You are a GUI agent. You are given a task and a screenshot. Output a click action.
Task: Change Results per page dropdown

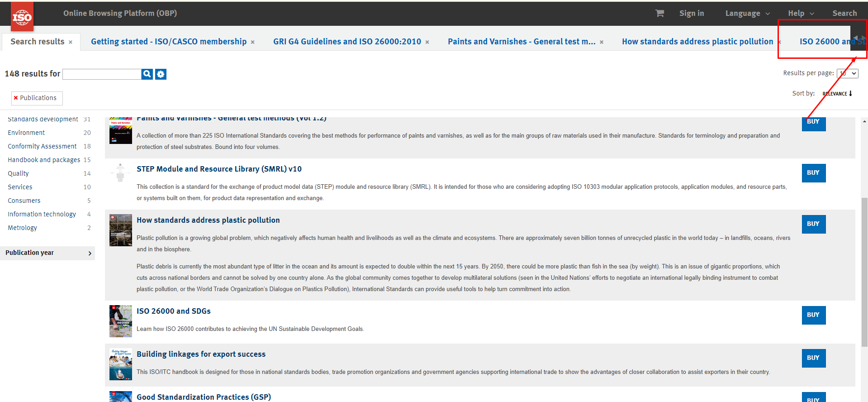point(847,73)
